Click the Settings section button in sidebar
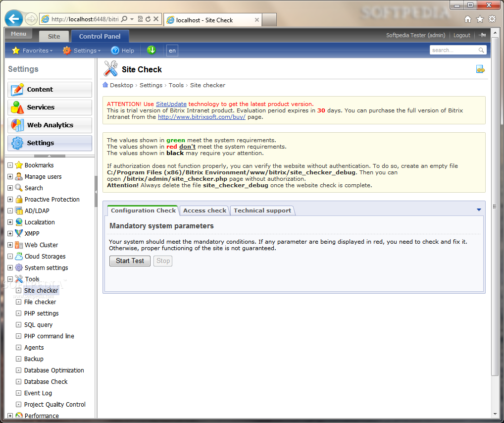The image size is (504, 423). pyautogui.click(x=50, y=143)
